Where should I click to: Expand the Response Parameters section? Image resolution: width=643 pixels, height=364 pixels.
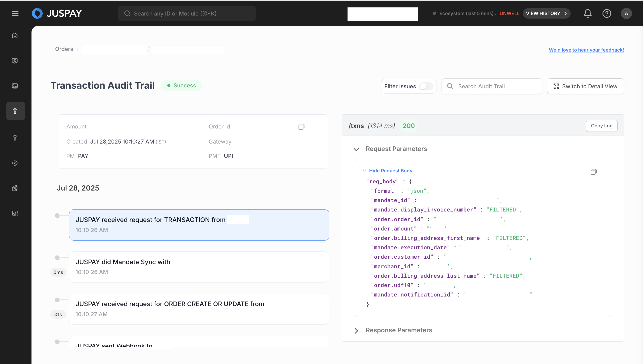(x=356, y=331)
